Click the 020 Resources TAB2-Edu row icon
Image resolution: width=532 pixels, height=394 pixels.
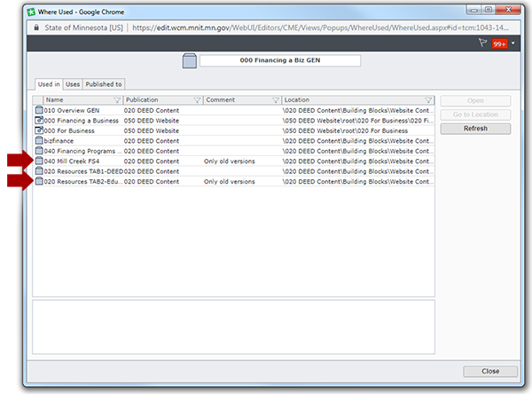point(38,181)
